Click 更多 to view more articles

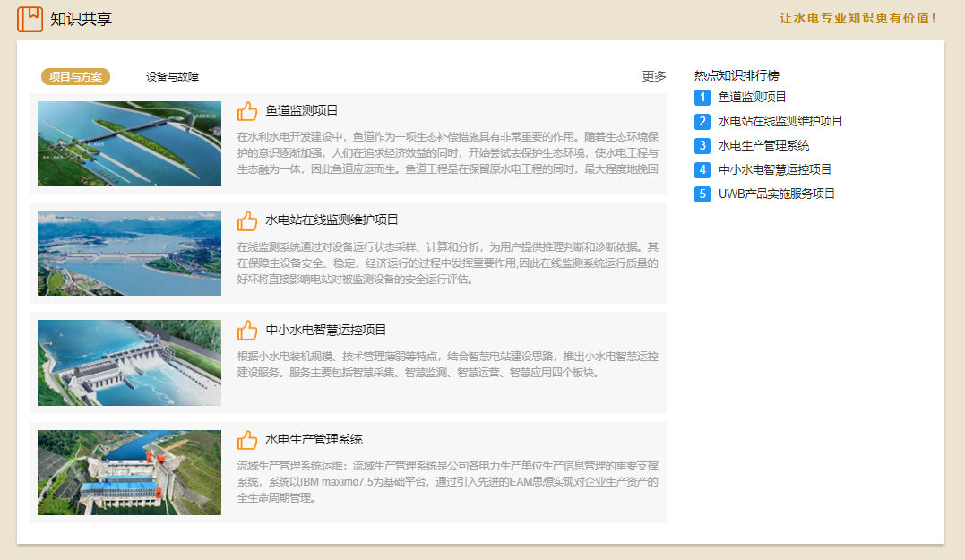[654, 76]
